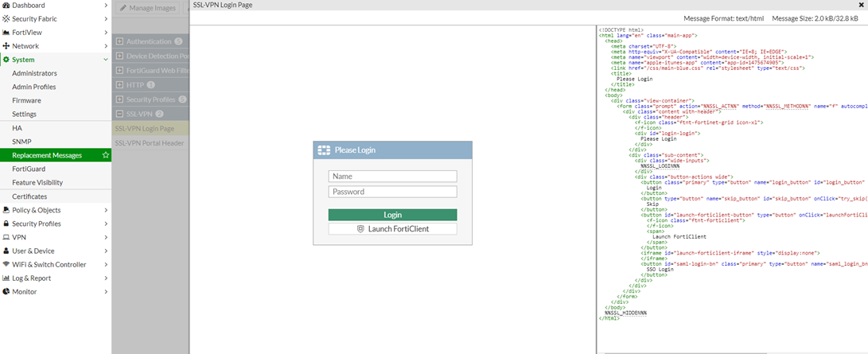Image resolution: width=868 pixels, height=354 pixels.
Task: Click the Log & Report chart icon
Action: click(x=6, y=278)
